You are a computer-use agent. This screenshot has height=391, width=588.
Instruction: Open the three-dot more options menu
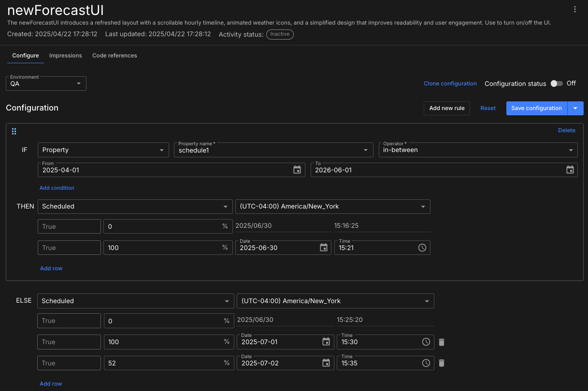coord(574,9)
